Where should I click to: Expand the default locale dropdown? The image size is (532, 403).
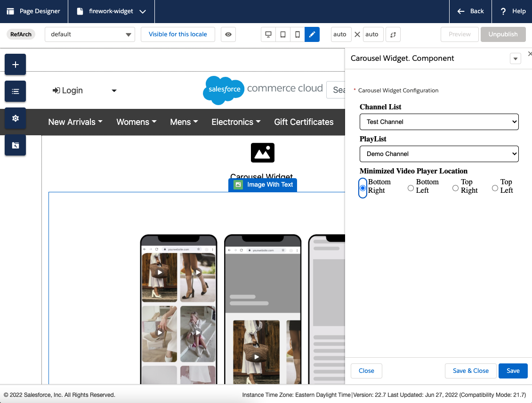click(x=90, y=34)
